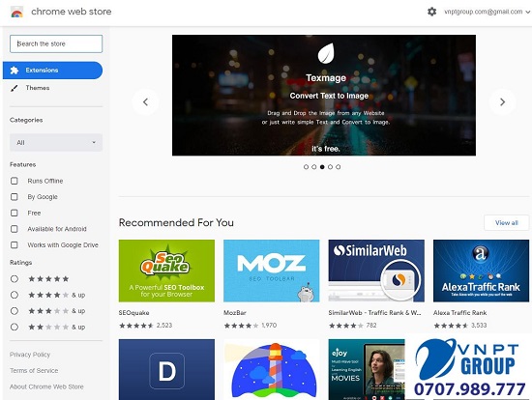
Task: Click the Themes paintbrush icon
Action: click(14, 88)
